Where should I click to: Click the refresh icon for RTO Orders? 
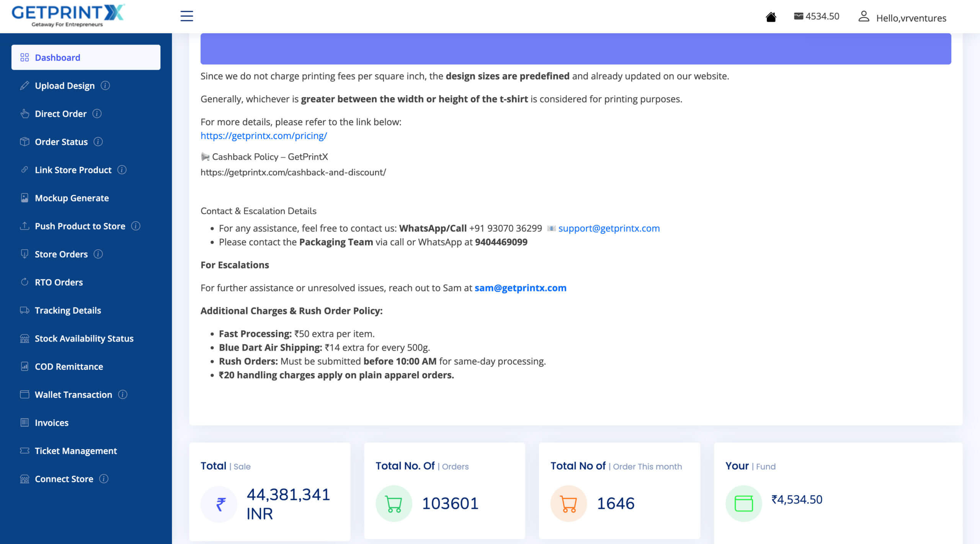pos(24,282)
